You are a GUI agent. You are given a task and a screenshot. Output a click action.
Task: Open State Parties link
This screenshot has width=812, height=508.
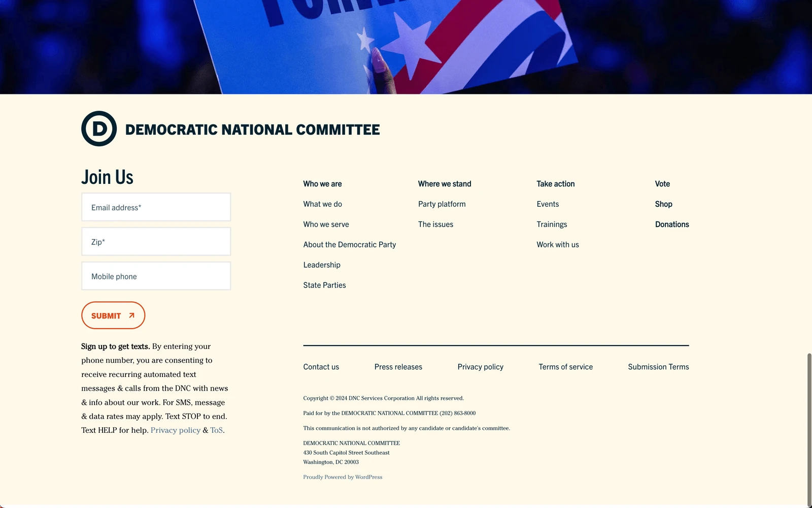(x=325, y=285)
